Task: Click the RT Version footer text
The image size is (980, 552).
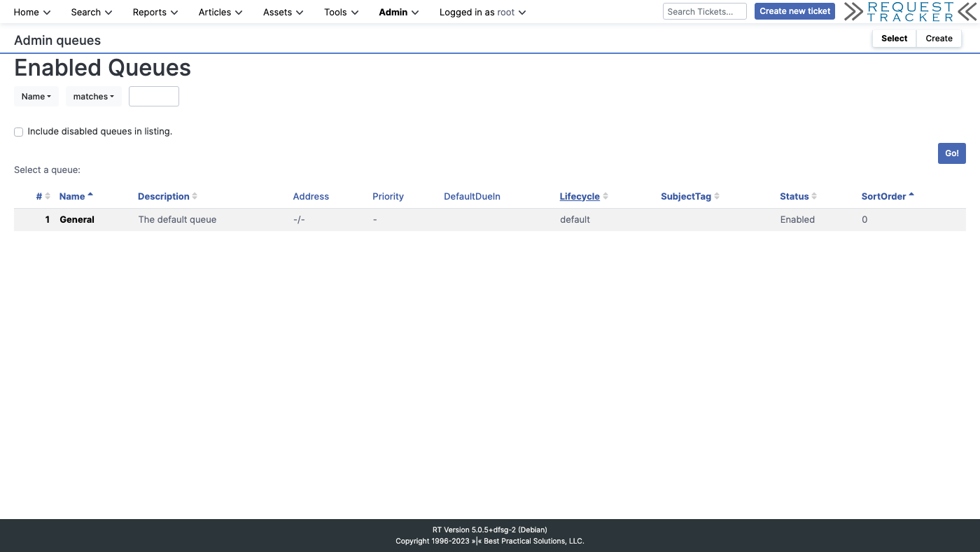Action: point(490,530)
